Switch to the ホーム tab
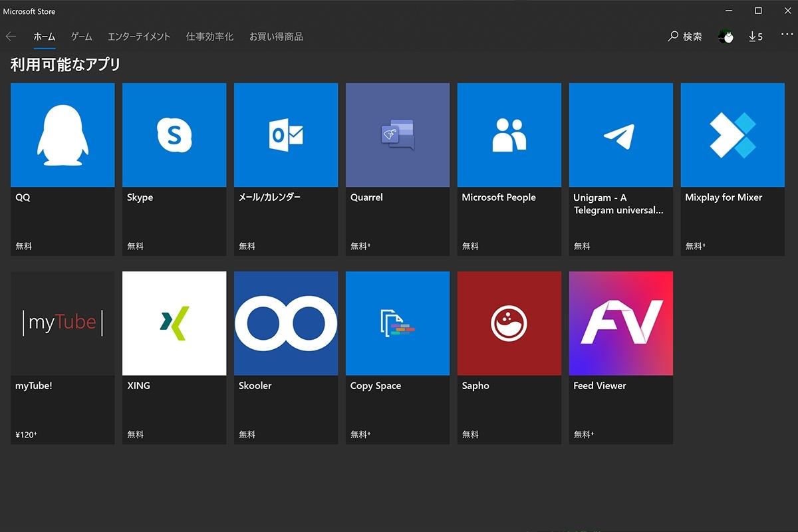Screen dimensions: 798x532 45,37
